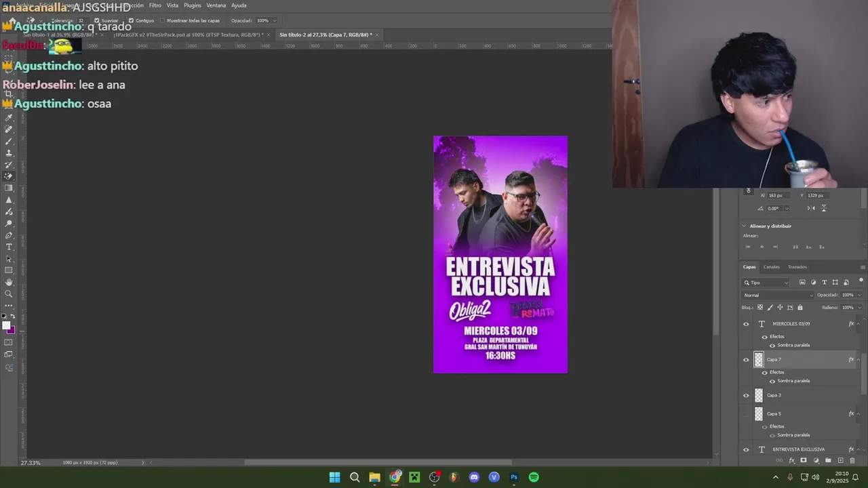Viewport: 868px width, 488px height.
Task: Open the rotation angle dropdown
Action: [x=786, y=209]
